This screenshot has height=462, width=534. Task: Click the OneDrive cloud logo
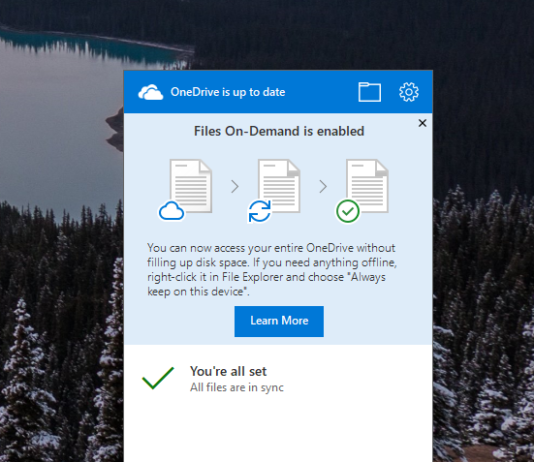click(151, 92)
